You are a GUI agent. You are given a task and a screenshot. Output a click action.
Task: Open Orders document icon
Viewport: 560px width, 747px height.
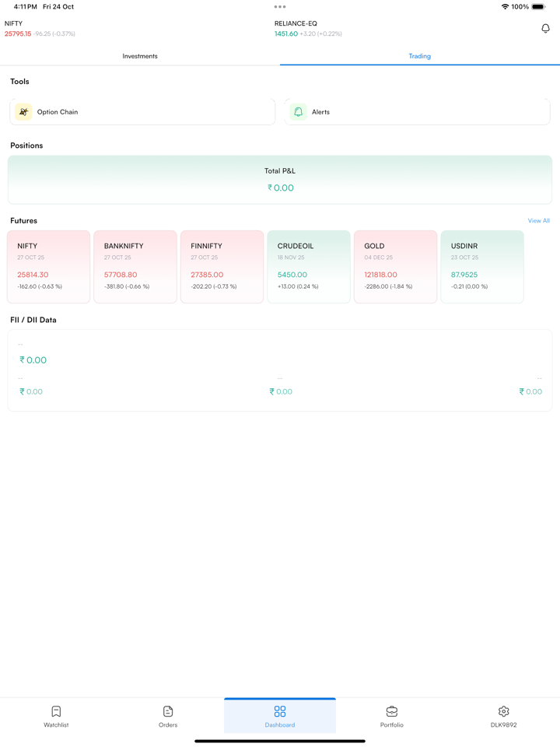(x=168, y=711)
